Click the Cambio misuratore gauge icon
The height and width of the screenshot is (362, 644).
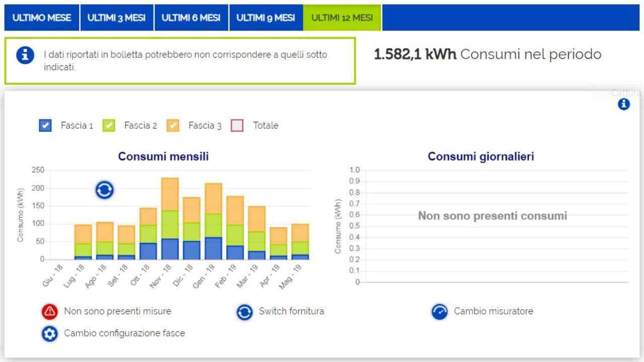(x=440, y=312)
